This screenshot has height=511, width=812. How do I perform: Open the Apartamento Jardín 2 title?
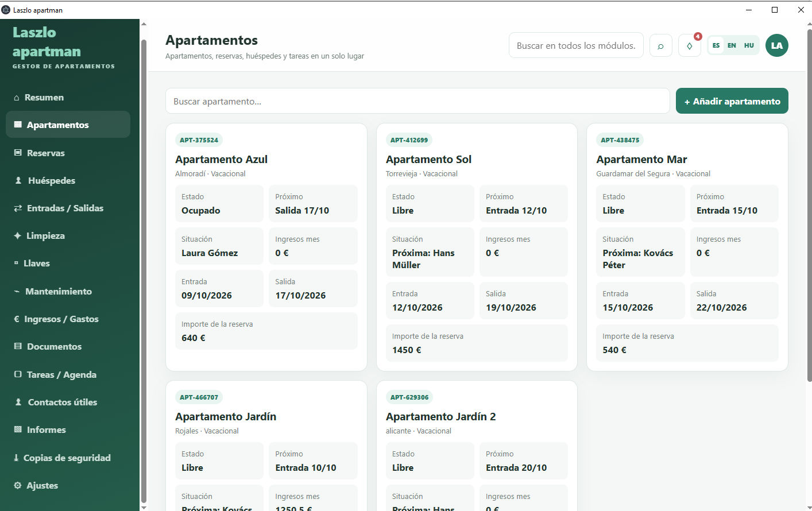point(440,417)
